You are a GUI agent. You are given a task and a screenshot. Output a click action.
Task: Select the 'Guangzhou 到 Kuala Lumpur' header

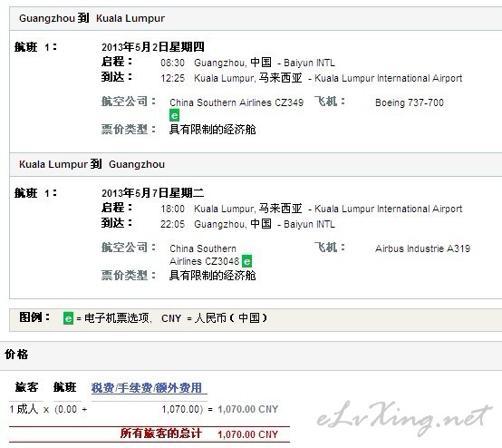[92, 18]
